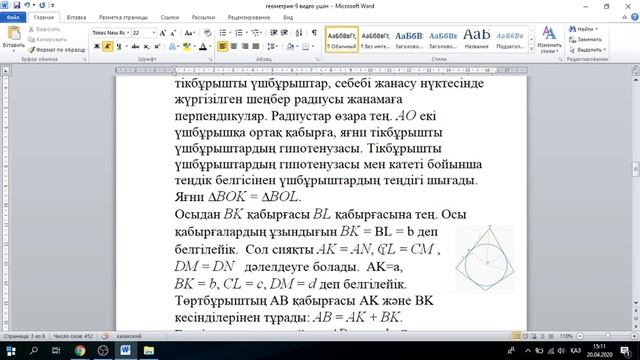Toggle subscript formatting
Viewport: 640px width, 360px height.
[146, 47]
